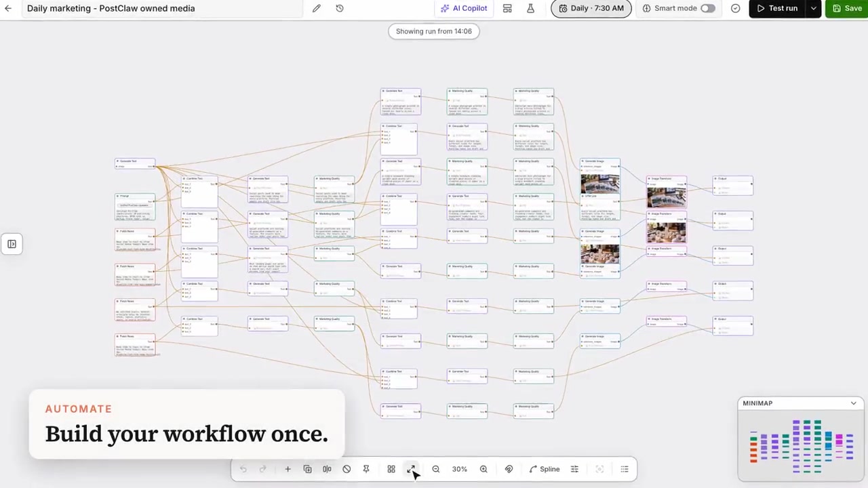Open the templates layout icon in header
The height and width of the screenshot is (488, 868).
(x=507, y=8)
